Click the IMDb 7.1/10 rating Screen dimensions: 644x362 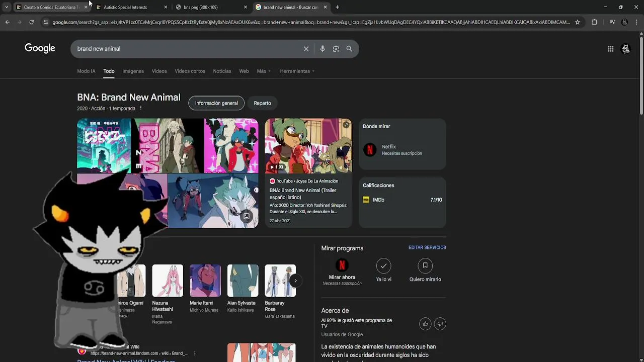coord(436,200)
